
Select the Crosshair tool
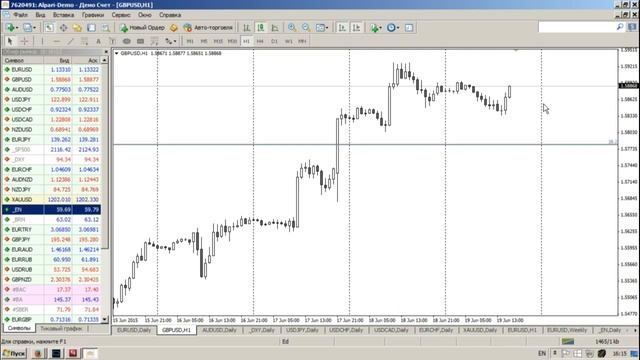pyautogui.click(x=24, y=41)
